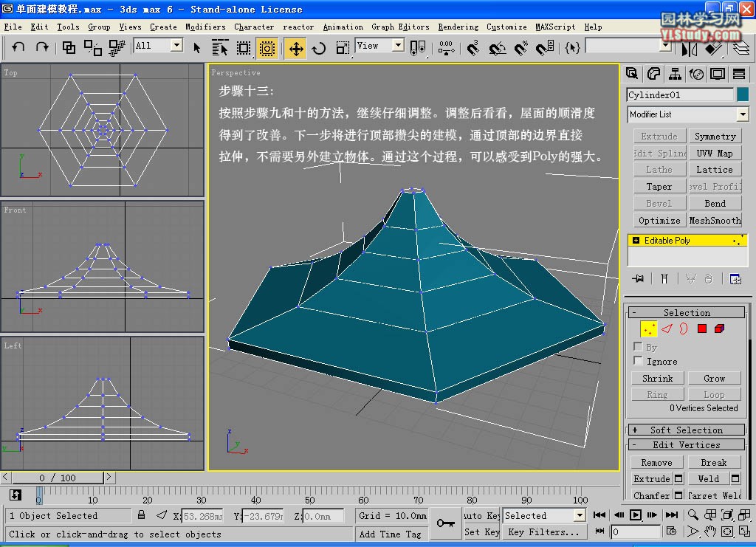Expand the Soft Selection rollout
This screenshot has width=756, height=547.
click(x=686, y=430)
